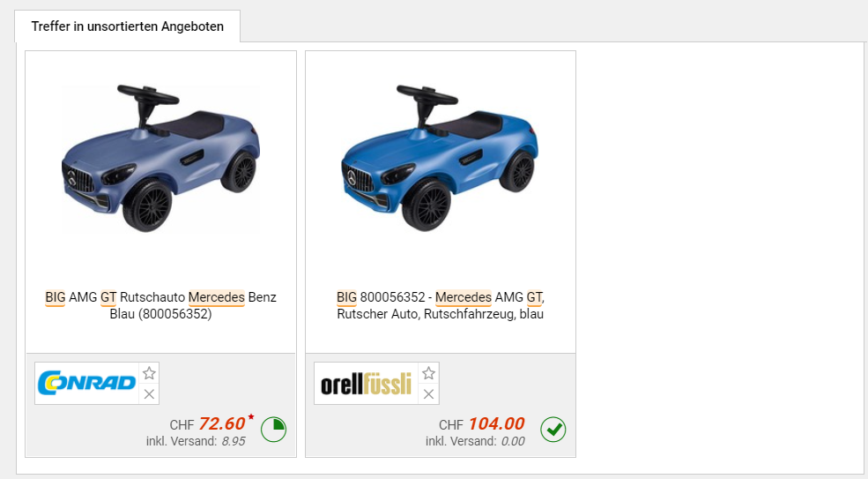
Task: Click the star icon beside Conrad logo
Action: tap(149, 373)
